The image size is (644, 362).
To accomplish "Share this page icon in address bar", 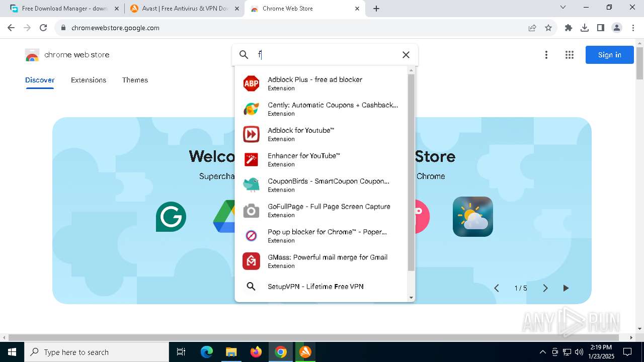I will tap(532, 28).
